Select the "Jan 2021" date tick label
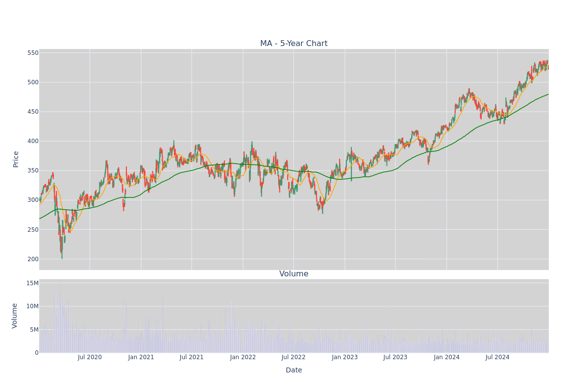The image size is (588, 392). (x=141, y=357)
